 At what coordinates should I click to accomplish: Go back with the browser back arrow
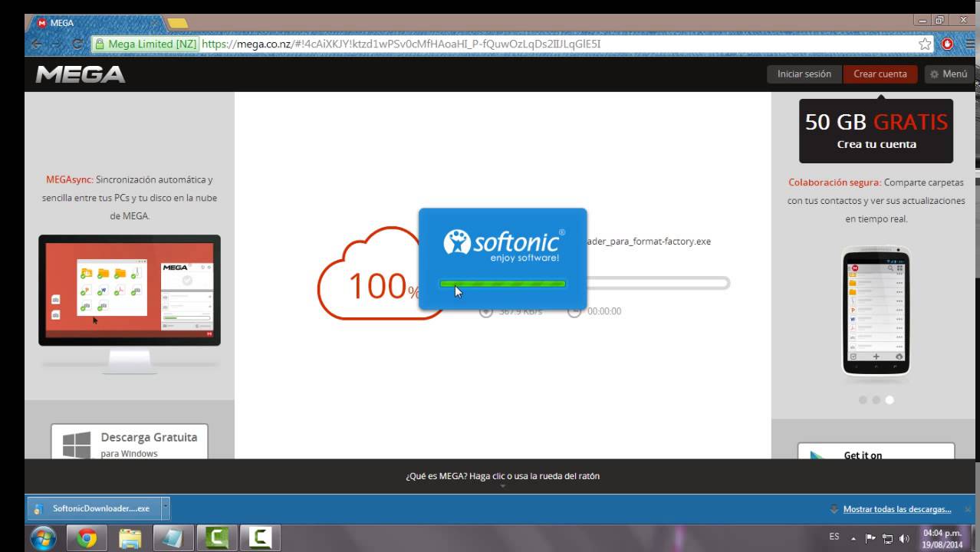(37, 44)
